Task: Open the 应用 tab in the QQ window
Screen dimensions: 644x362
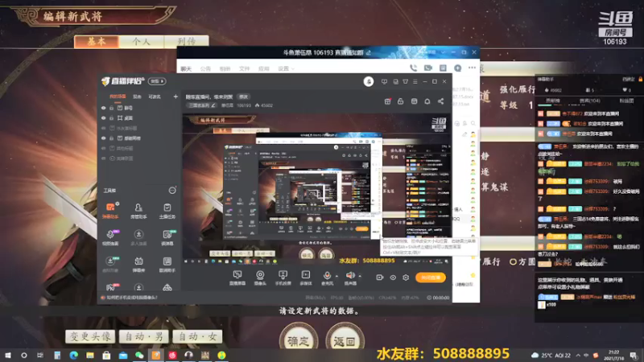Action: pos(264,68)
